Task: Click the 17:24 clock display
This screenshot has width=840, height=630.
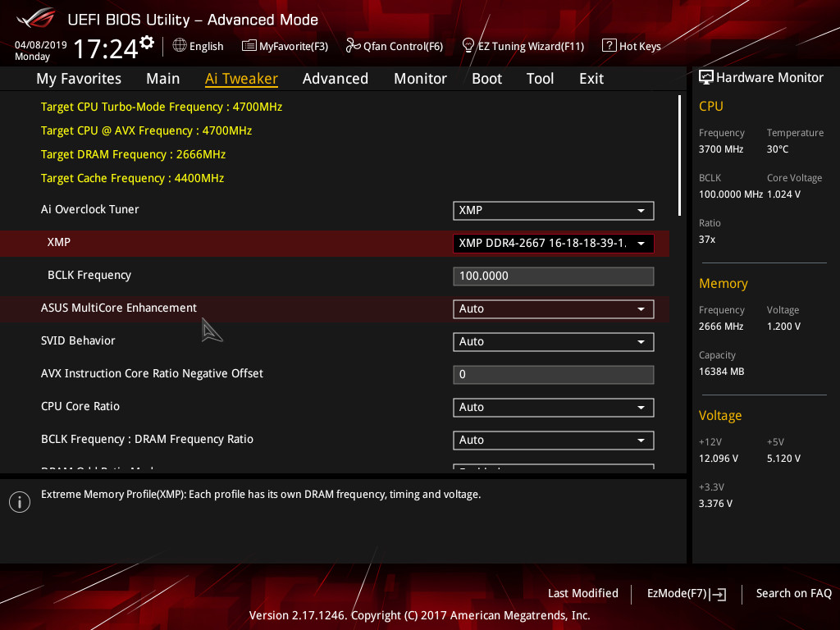Action: (x=106, y=48)
